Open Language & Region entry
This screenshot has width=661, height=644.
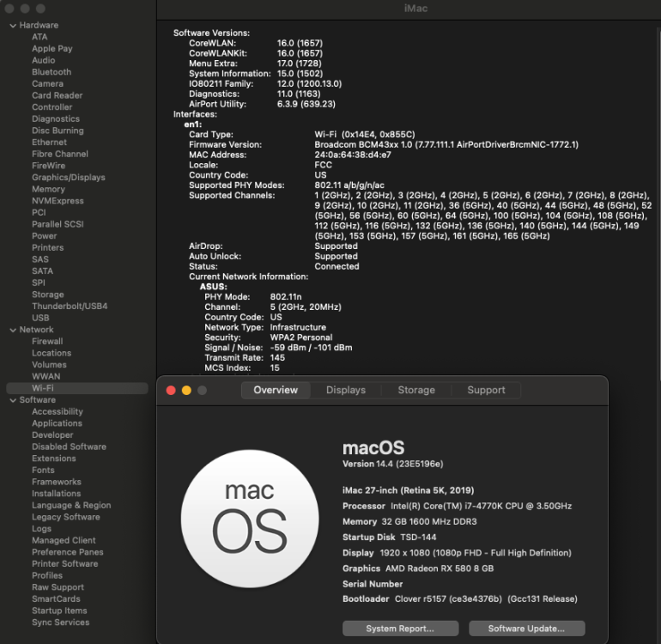click(71, 505)
